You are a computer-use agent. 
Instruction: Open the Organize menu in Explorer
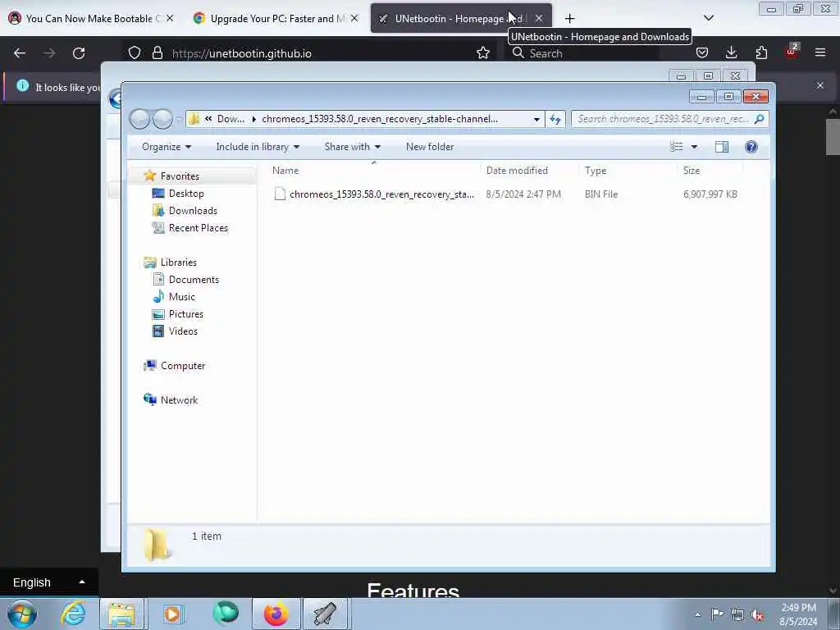[x=166, y=147]
